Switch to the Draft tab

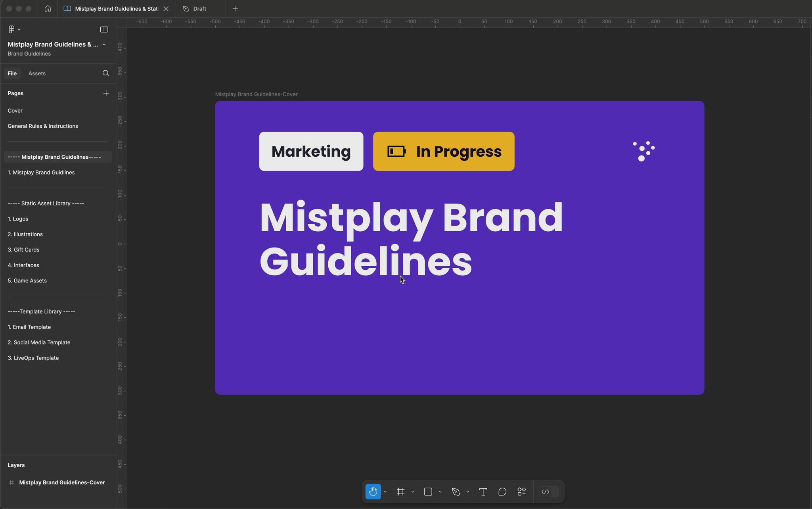[201, 9]
